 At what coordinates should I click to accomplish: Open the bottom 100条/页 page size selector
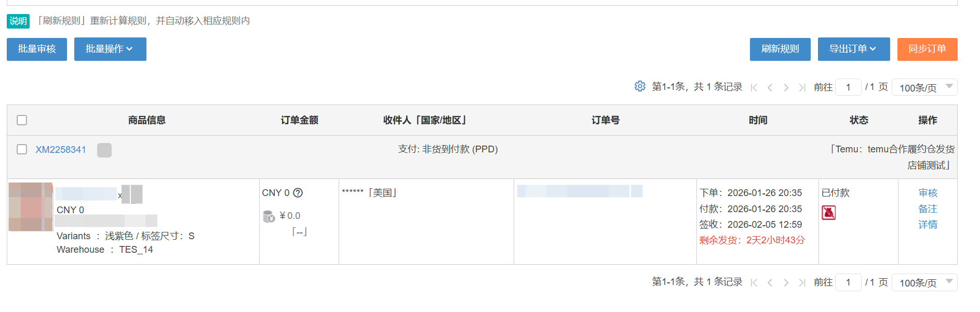pos(924,282)
